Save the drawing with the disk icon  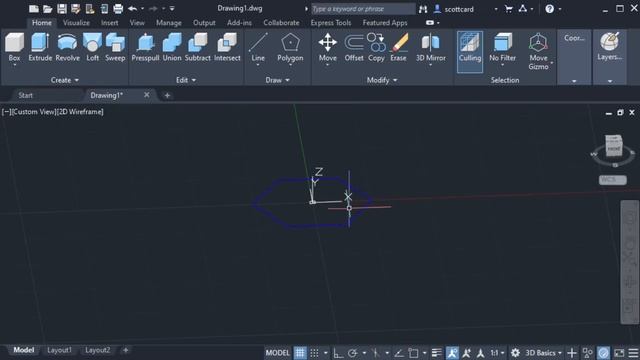click(x=62, y=9)
